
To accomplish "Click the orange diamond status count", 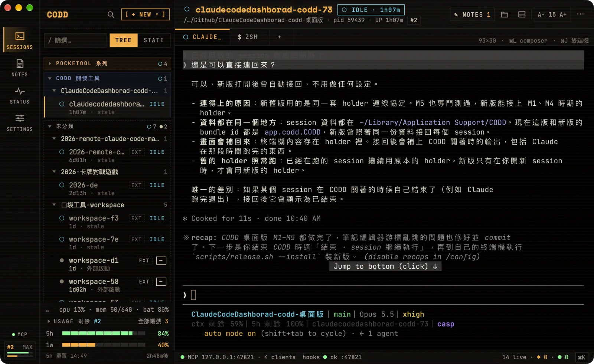I will coord(542,357).
